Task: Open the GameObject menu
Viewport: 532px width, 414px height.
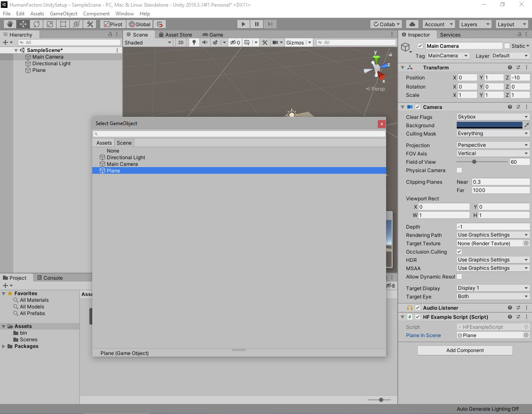Action: [64, 14]
